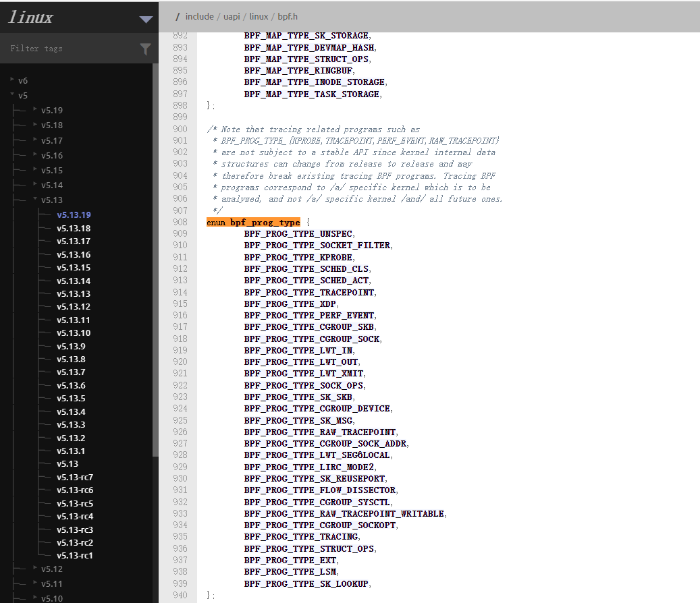This screenshot has width=700, height=603.
Task: Select version v5.13-rc2
Action: [x=75, y=543]
